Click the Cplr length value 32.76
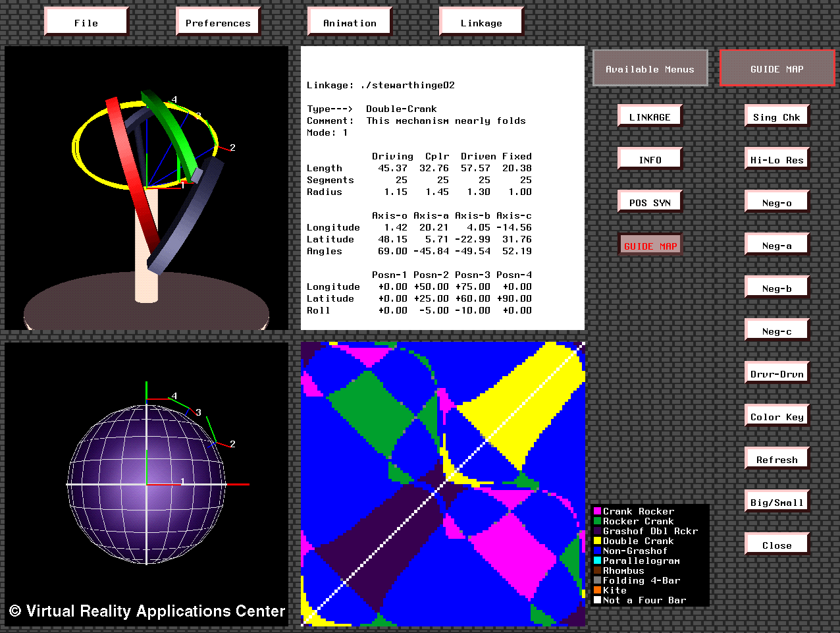Viewport: 840px width, 633px height. click(x=434, y=168)
